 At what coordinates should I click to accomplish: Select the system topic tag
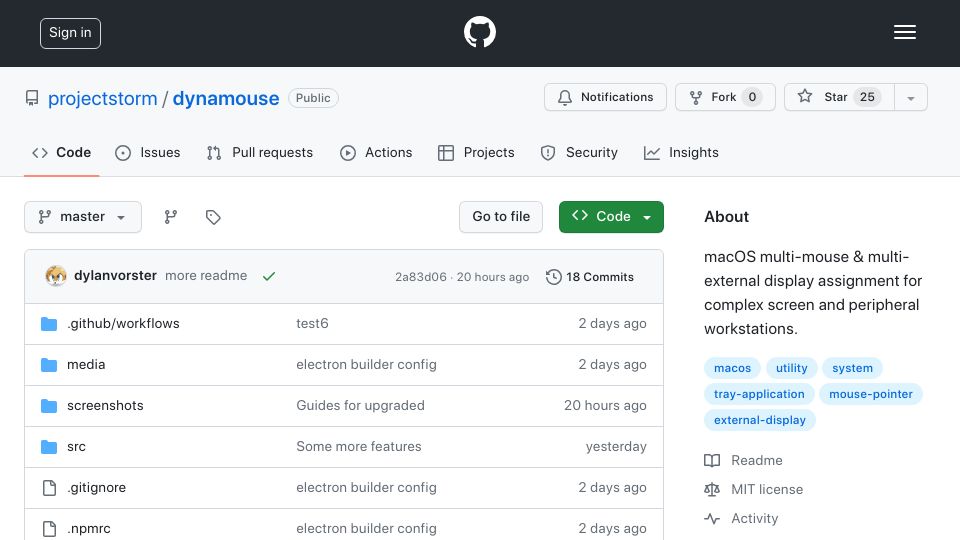point(852,368)
